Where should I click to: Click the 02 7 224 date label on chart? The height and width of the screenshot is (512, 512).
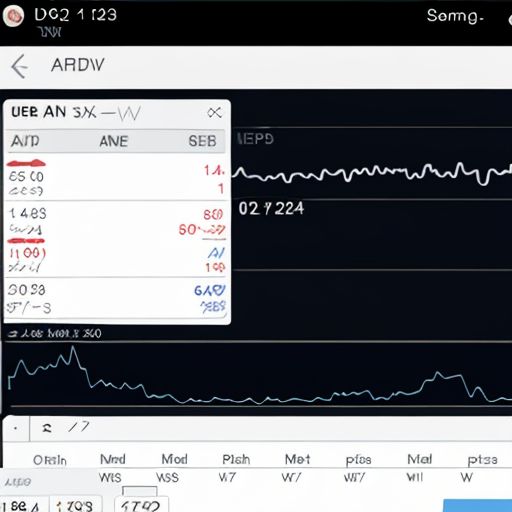271,209
